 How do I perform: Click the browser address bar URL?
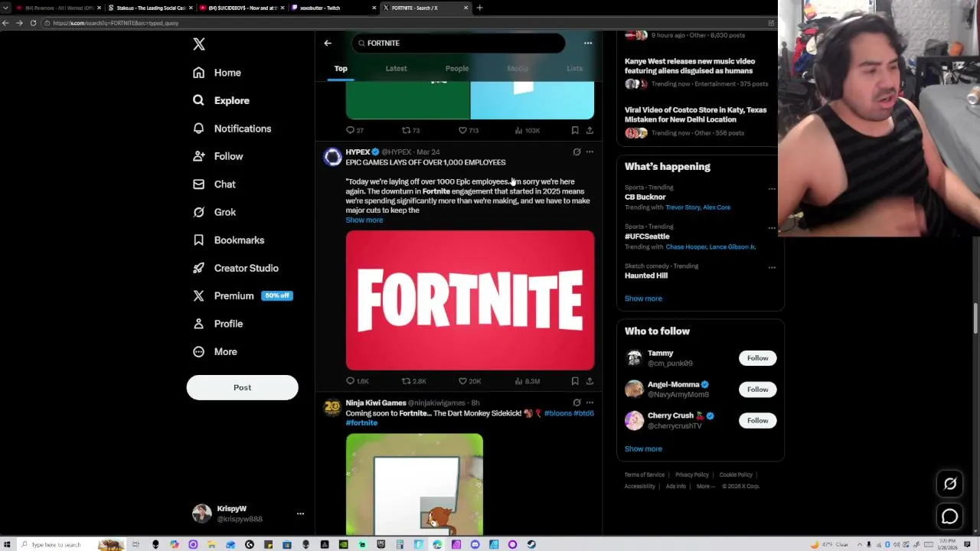click(116, 23)
